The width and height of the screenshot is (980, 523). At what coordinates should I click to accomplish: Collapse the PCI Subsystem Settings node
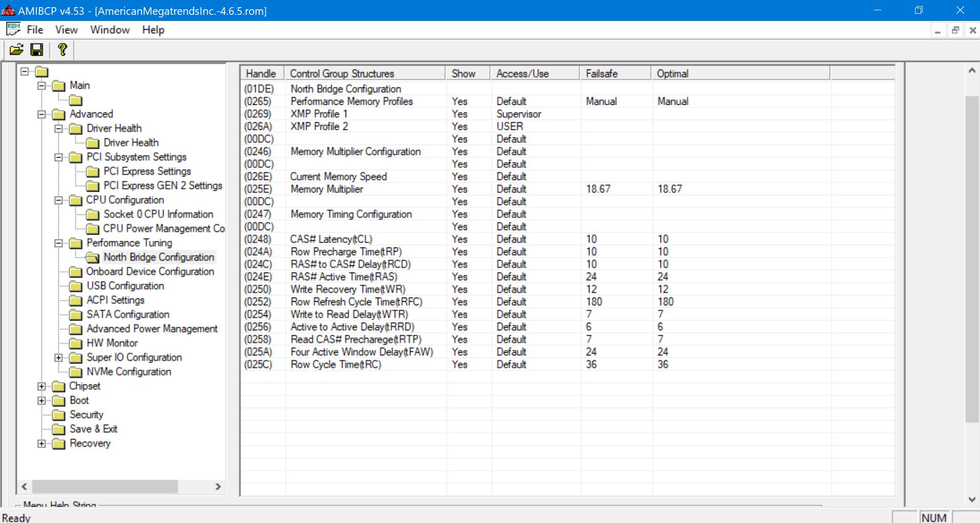pos(58,157)
